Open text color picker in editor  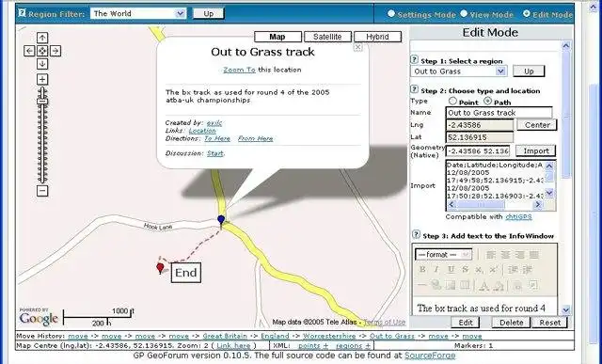point(483,285)
